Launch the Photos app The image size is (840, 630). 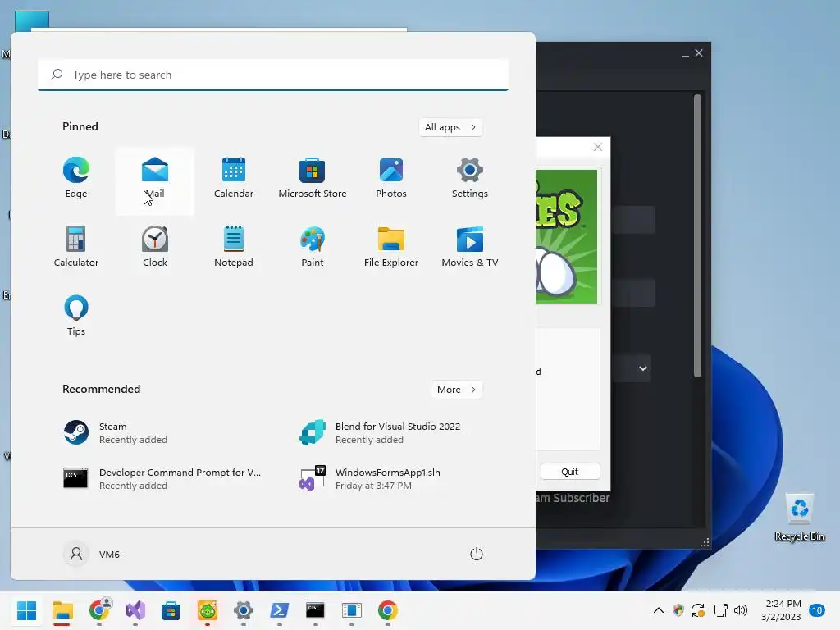(391, 178)
